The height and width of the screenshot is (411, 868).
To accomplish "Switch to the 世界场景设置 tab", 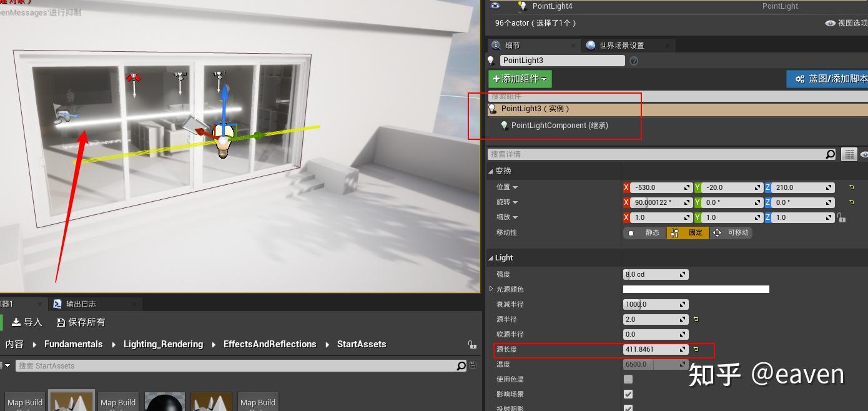I will pos(621,45).
